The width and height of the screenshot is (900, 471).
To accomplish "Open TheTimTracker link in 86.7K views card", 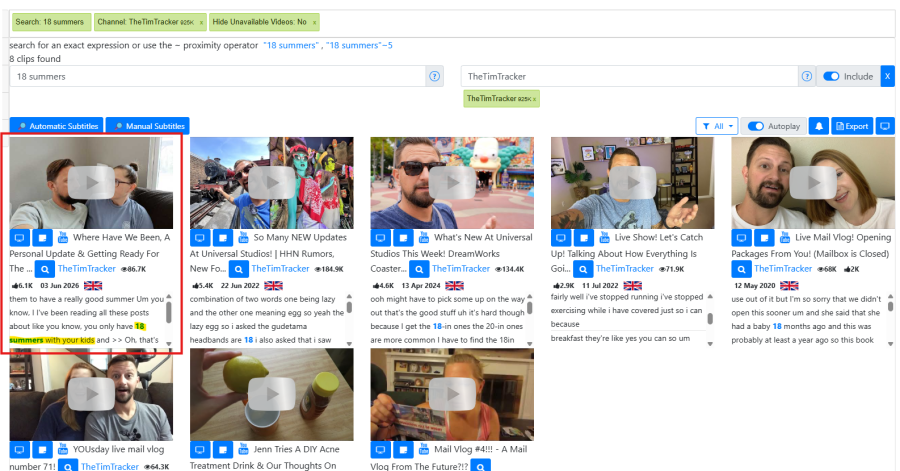I will 87,268.
